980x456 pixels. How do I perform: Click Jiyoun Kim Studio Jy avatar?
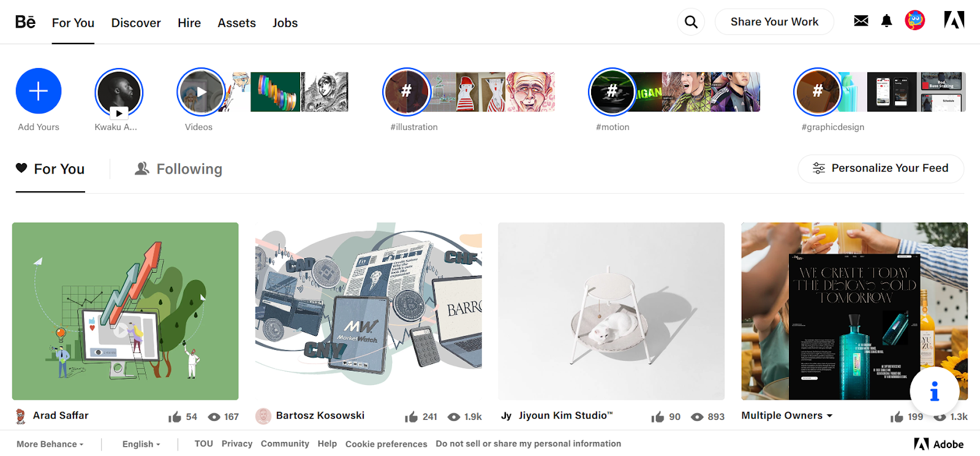click(x=507, y=416)
